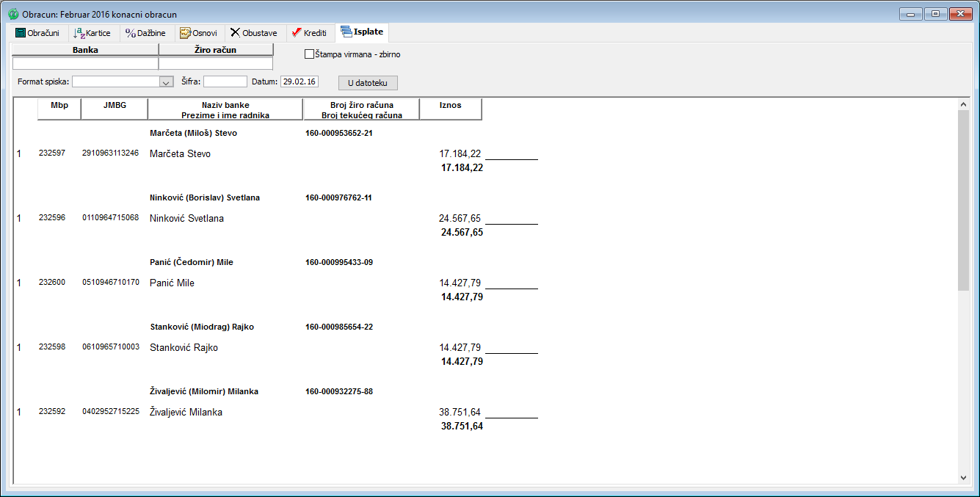
Task: Click the Kartice sort icon tab
Action: pos(79,33)
